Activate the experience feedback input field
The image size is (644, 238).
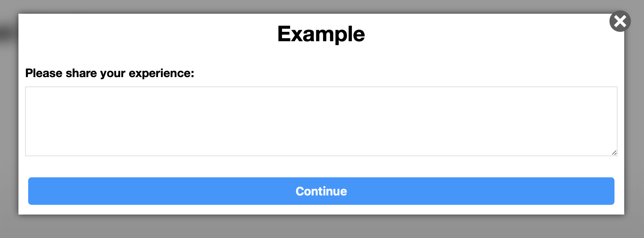click(321, 121)
